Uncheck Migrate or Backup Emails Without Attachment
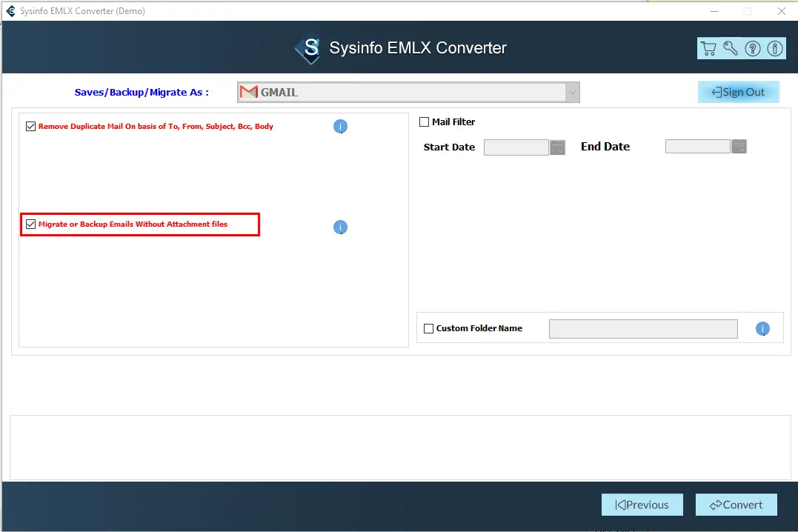The image size is (798, 532). 30,224
